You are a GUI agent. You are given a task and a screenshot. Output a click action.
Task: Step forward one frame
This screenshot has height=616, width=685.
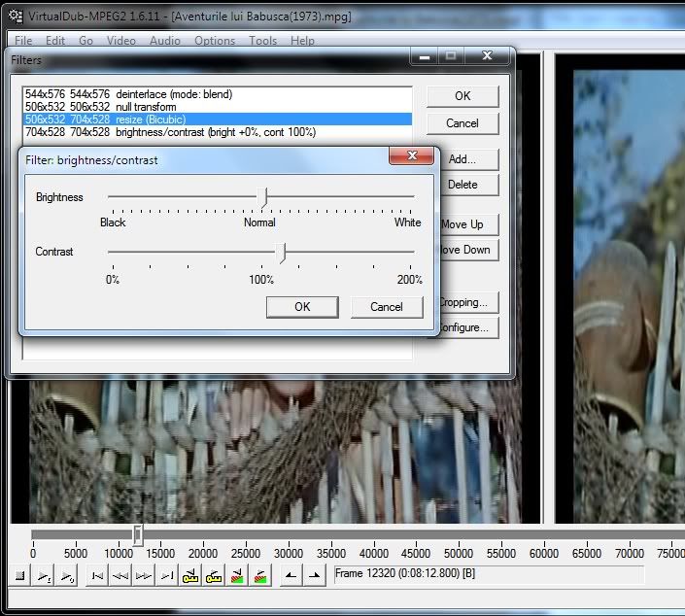click(x=144, y=576)
